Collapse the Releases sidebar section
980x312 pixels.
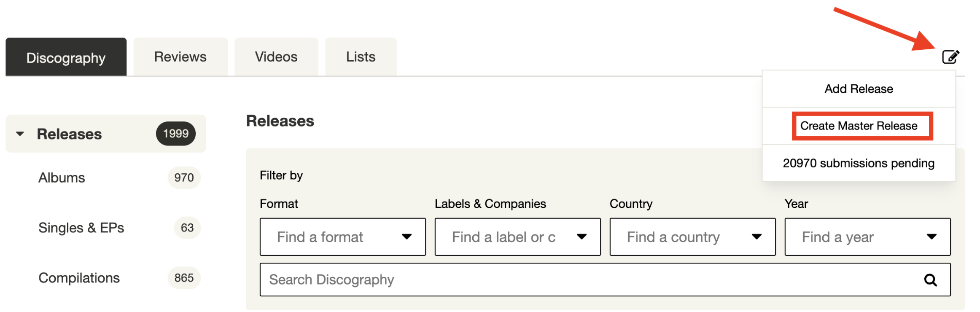20,134
